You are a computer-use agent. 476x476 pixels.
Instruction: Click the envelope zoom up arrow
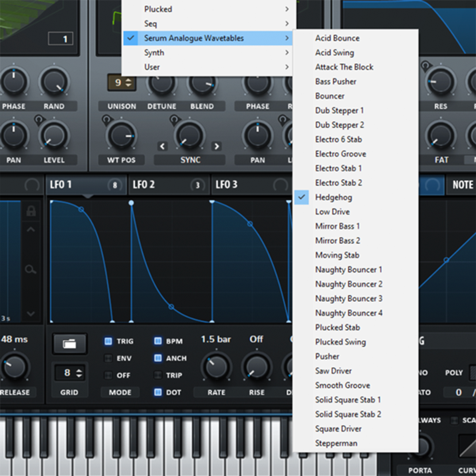(x=31, y=230)
